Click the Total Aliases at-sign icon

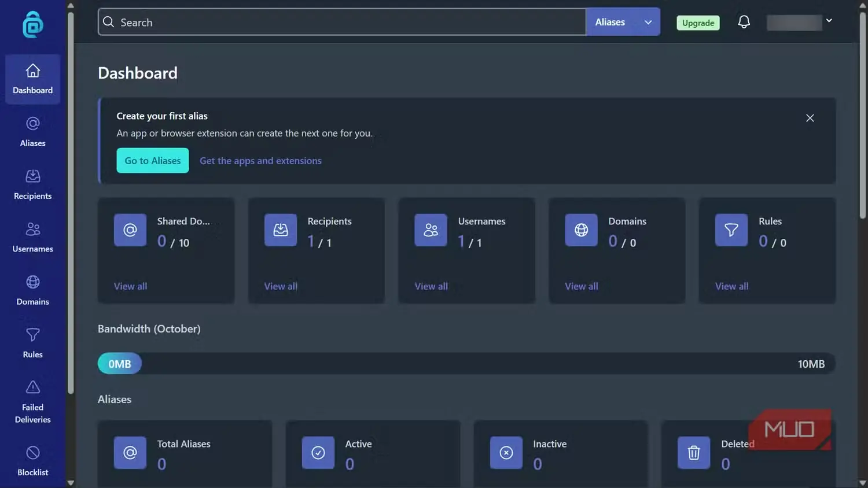click(130, 453)
